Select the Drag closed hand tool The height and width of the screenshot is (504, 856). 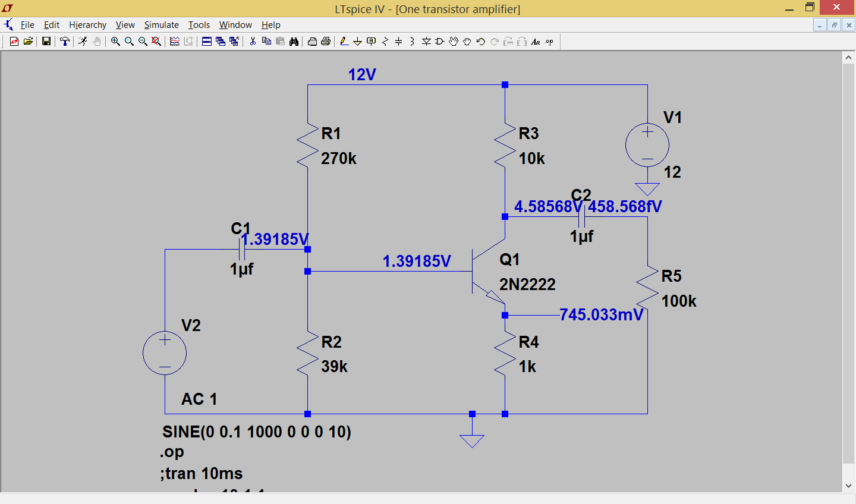(467, 42)
